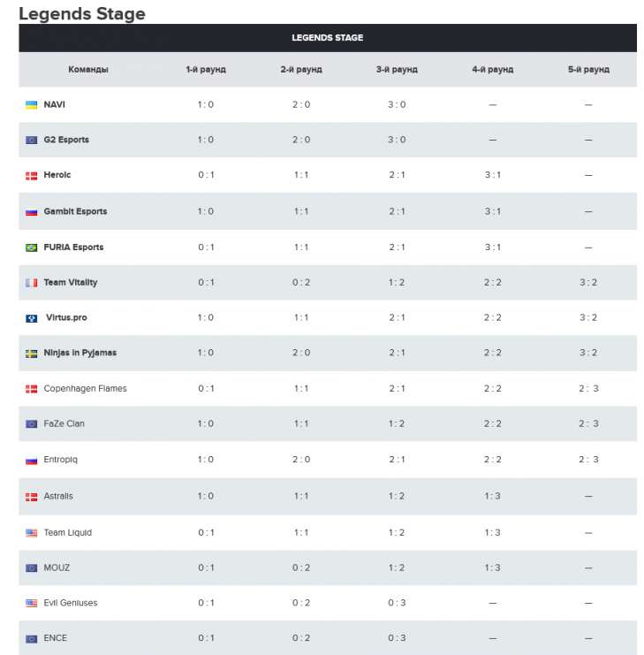Click the Danish flag icon beside Heroic
Screen dimensions: 644x655
click(x=32, y=176)
